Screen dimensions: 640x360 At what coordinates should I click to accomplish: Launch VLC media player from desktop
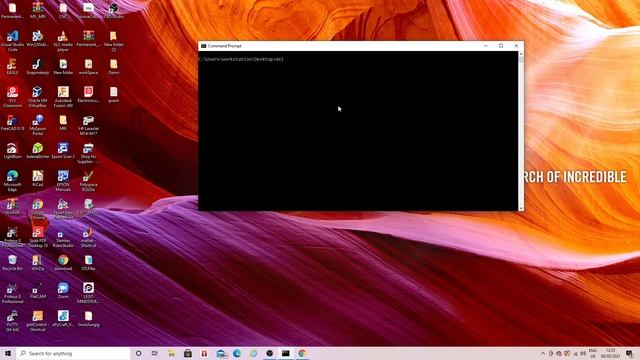point(63,41)
